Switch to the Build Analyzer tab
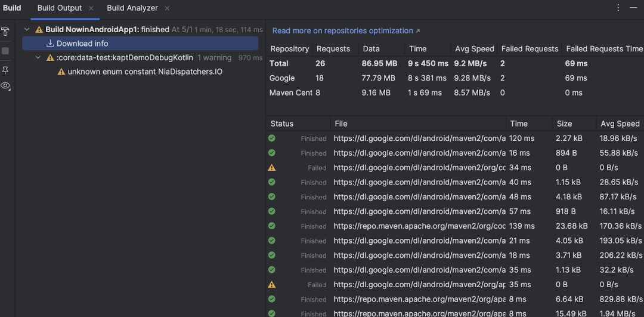This screenshot has height=317, width=644. pyautogui.click(x=132, y=8)
